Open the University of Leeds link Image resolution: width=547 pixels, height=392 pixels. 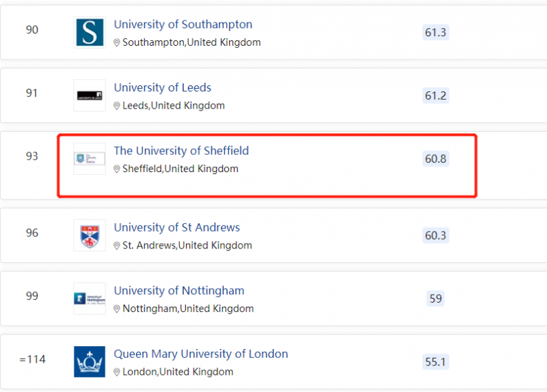[163, 87]
